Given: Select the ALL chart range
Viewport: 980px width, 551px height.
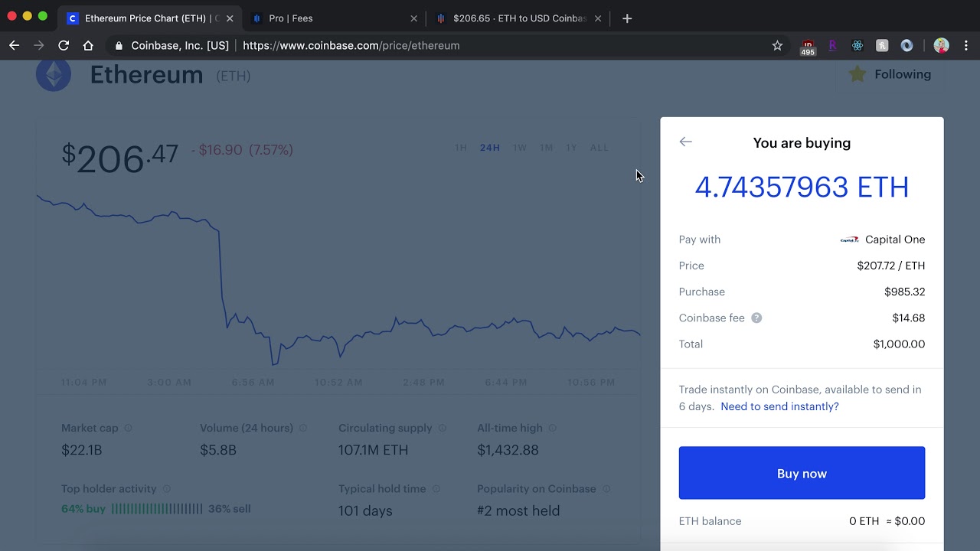Looking at the screenshot, I should click(599, 148).
